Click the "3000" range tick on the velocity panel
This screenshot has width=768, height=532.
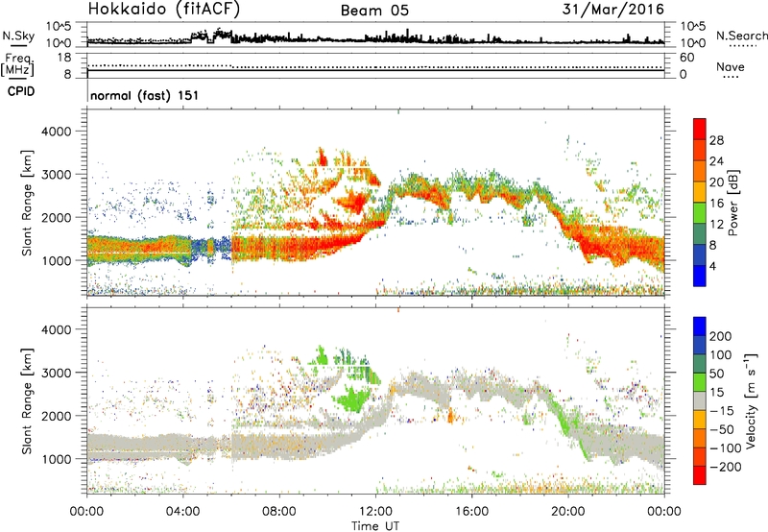pyautogui.click(x=58, y=373)
